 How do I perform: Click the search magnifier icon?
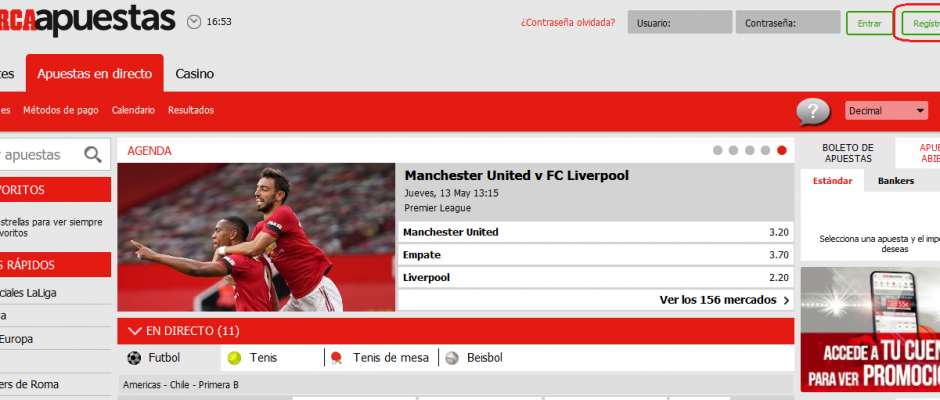click(x=93, y=155)
